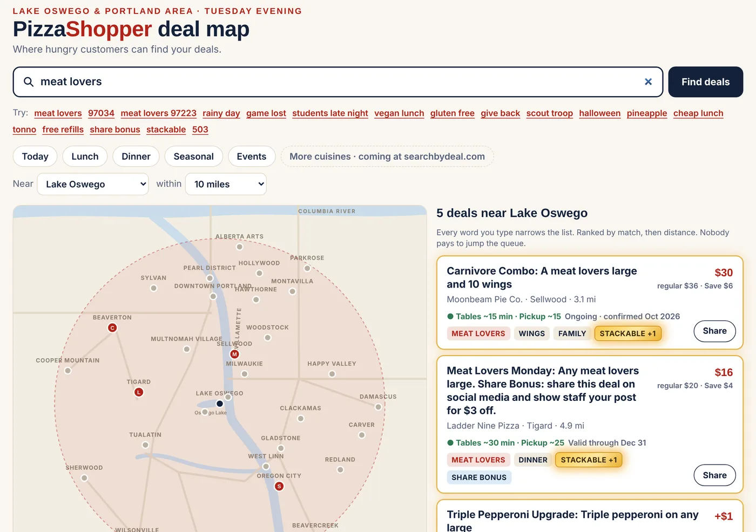The height and width of the screenshot is (532, 756).
Task: Click the Find deals button
Action: (706, 82)
